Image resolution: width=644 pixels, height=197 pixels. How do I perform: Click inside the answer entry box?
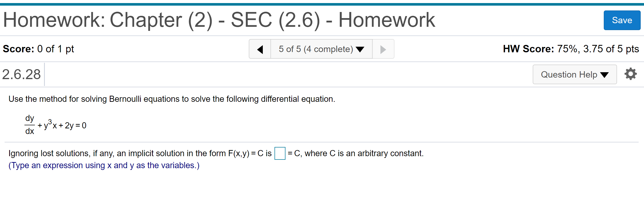pos(279,153)
